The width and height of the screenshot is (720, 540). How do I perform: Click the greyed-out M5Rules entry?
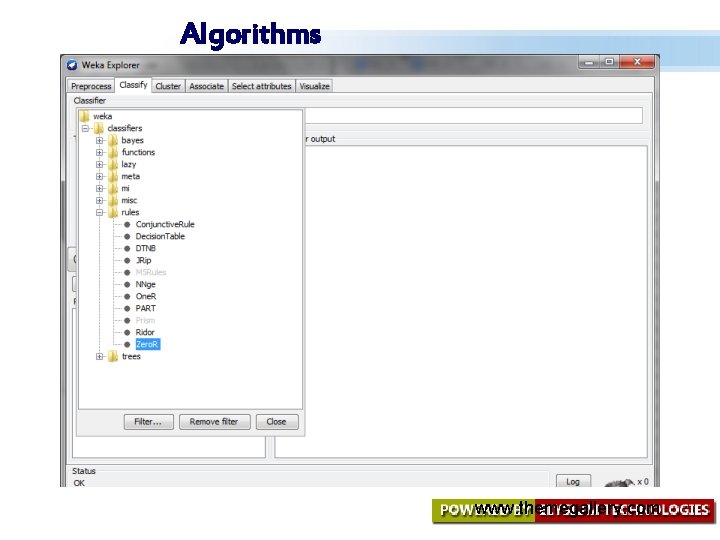151,272
